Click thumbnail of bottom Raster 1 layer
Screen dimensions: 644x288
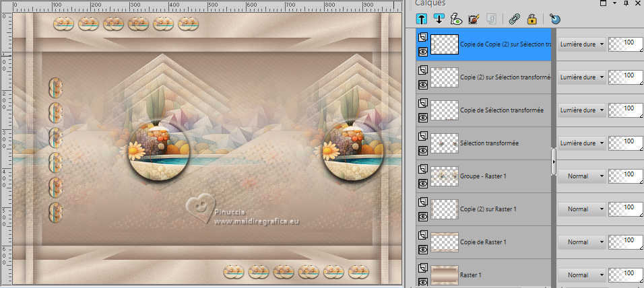click(x=445, y=275)
